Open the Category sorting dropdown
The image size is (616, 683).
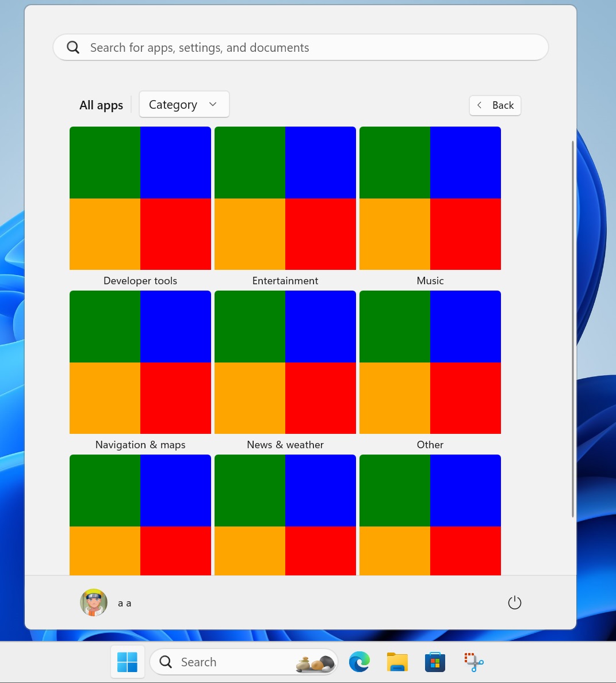[183, 104]
